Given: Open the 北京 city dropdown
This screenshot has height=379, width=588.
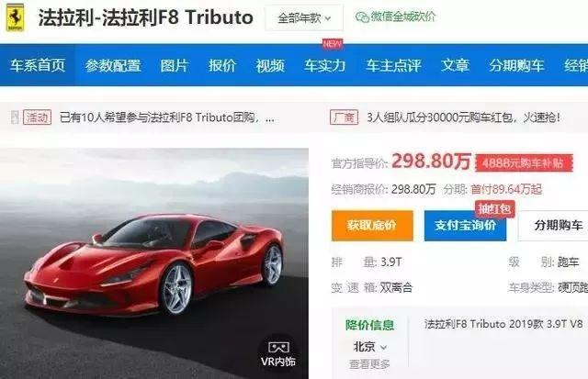Looking at the screenshot, I should (x=369, y=347).
